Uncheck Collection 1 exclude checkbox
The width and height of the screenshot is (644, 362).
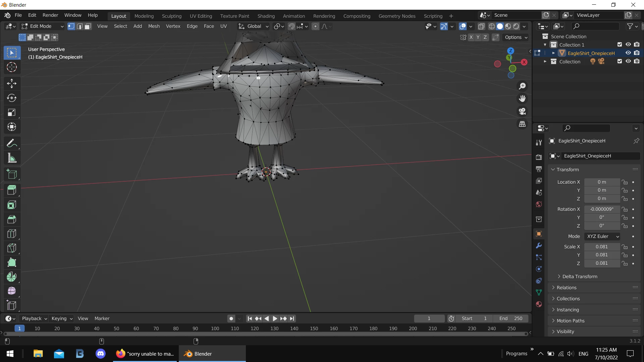pyautogui.click(x=620, y=45)
